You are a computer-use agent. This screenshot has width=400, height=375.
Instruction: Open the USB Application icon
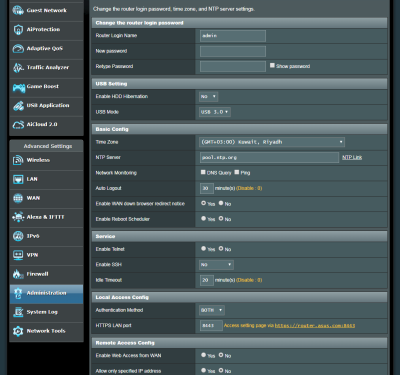pyautogui.click(x=18, y=106)
